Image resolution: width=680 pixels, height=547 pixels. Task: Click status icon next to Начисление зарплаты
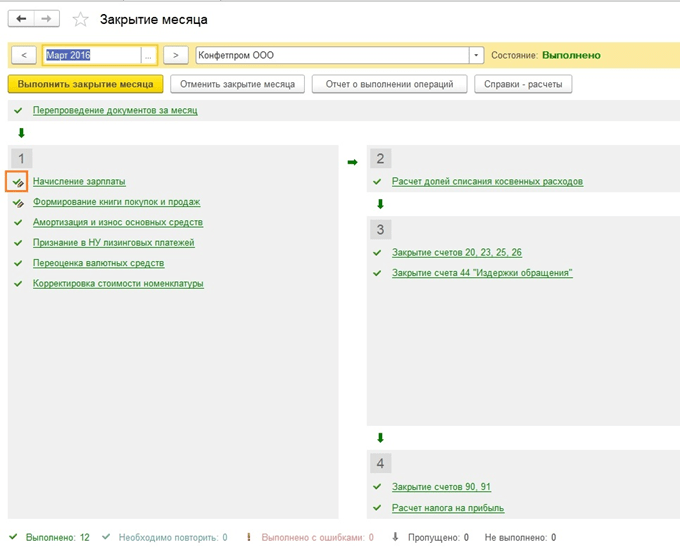[x=19, y=182]
